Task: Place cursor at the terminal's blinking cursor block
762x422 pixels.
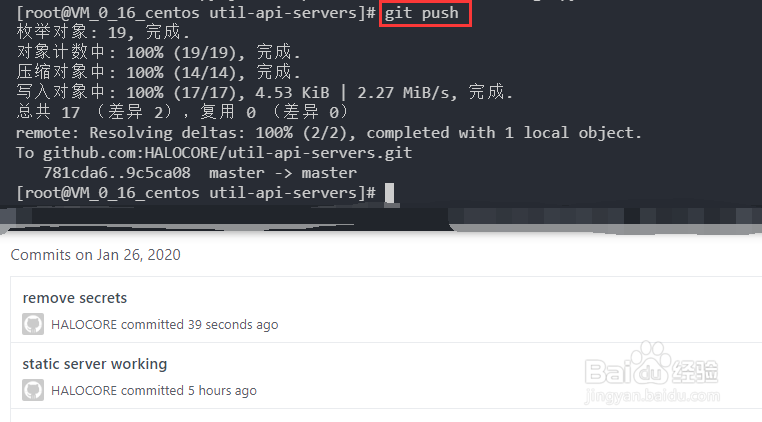Action: (x=389, y=193)
